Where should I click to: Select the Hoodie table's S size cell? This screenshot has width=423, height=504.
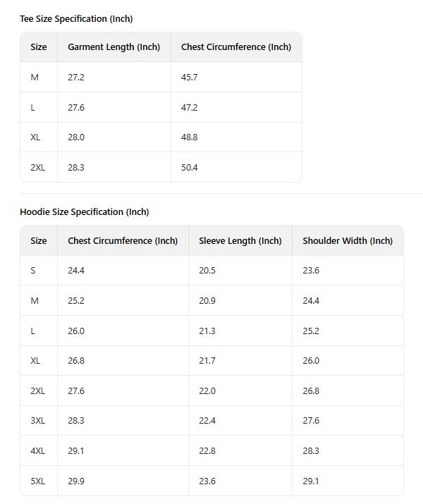(x=33, y=271)
